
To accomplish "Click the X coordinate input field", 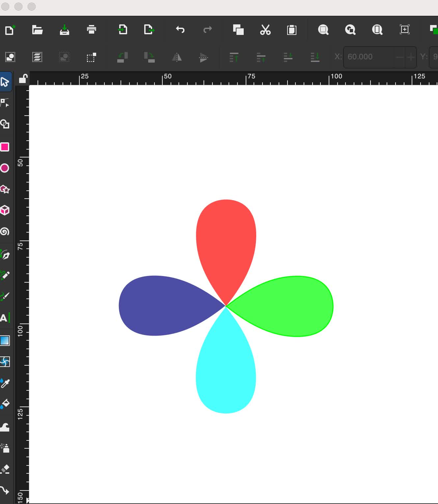I will tap(369, 57).
